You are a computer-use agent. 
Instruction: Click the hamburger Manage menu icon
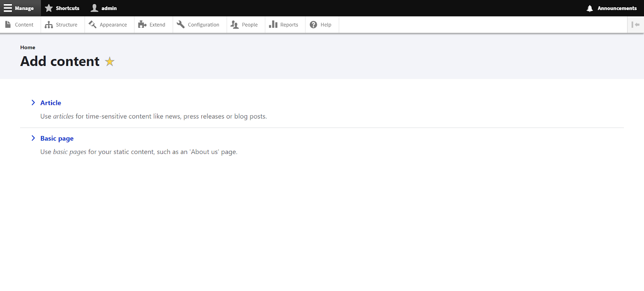tap(8, 8)
